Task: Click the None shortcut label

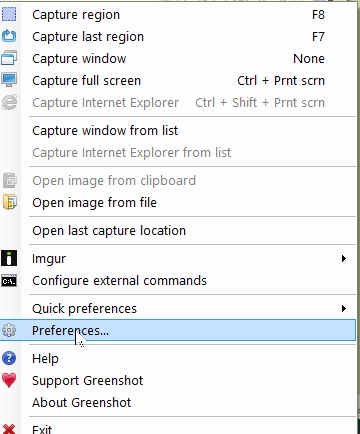Action: coord(309,59)
